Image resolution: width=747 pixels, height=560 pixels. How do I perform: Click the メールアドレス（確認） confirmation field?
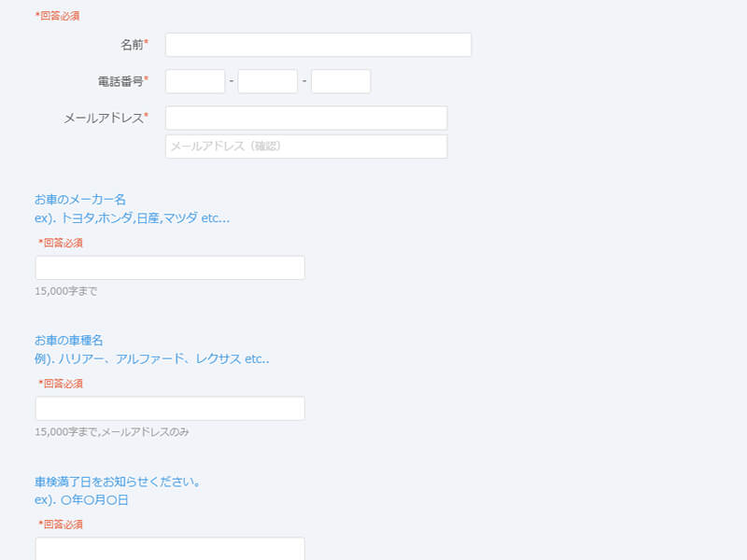305,147
